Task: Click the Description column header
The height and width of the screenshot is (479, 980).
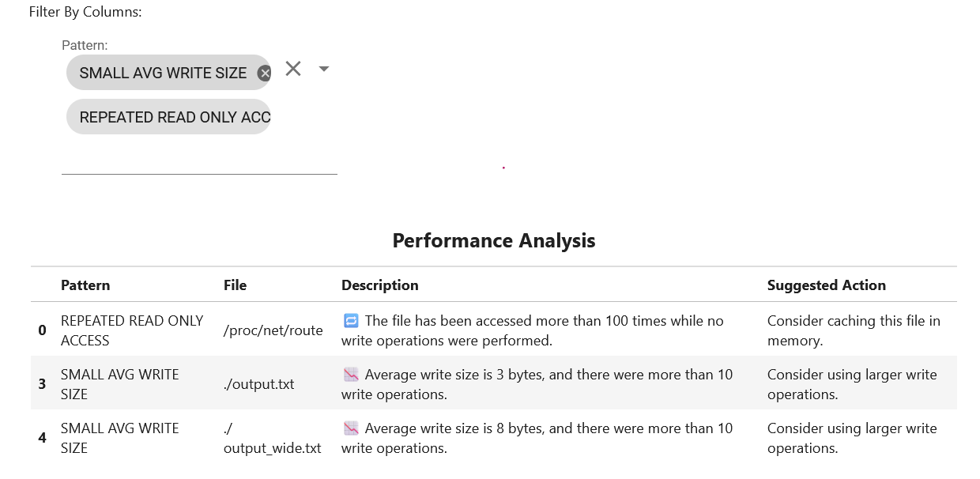Action: coord(379,285)
